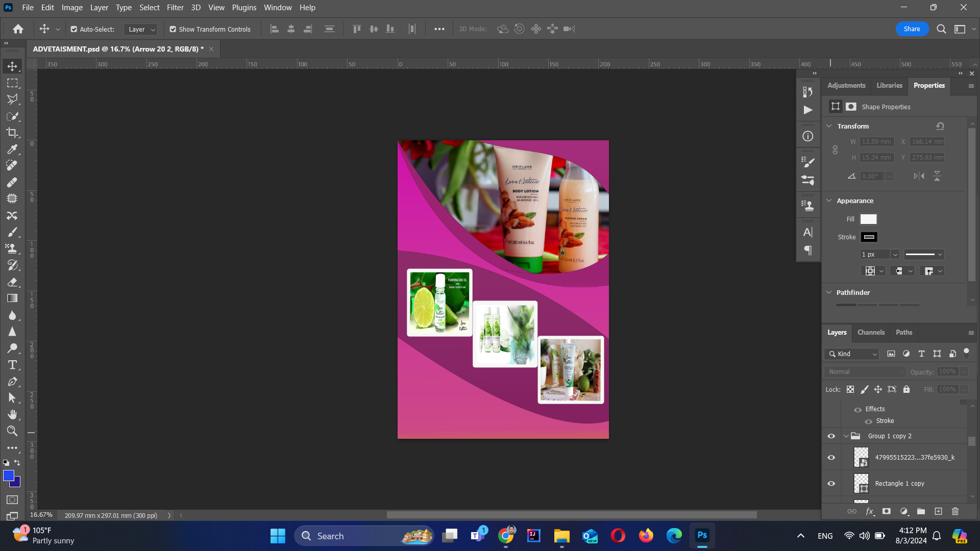This screenshot has width=980, height=551.
Task: Click the Delete layer trash icon
Action: click(x=955, y=511)
